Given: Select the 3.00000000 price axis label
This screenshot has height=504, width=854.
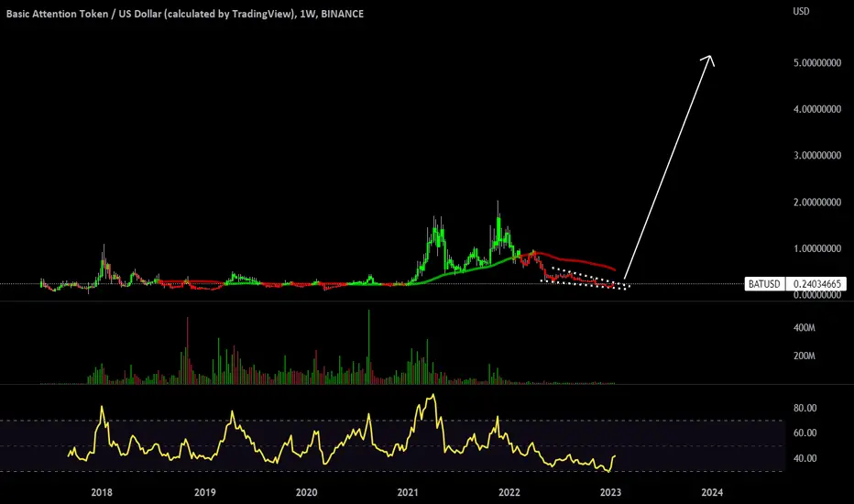Looking at the screenshot, I should [817, 156].
